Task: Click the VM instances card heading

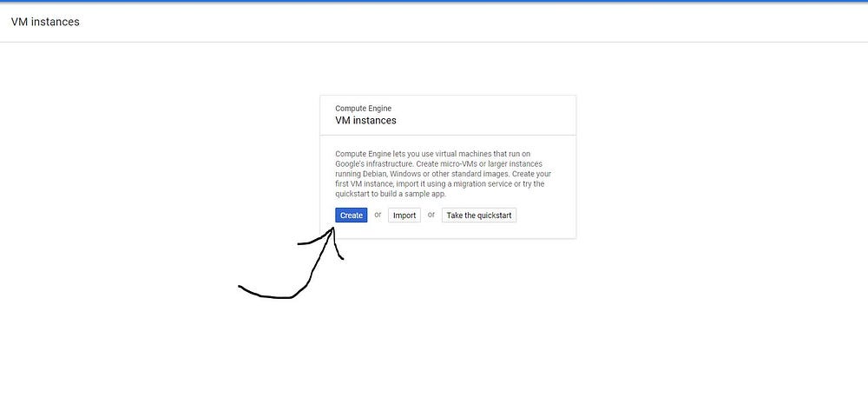Action: 366,120
